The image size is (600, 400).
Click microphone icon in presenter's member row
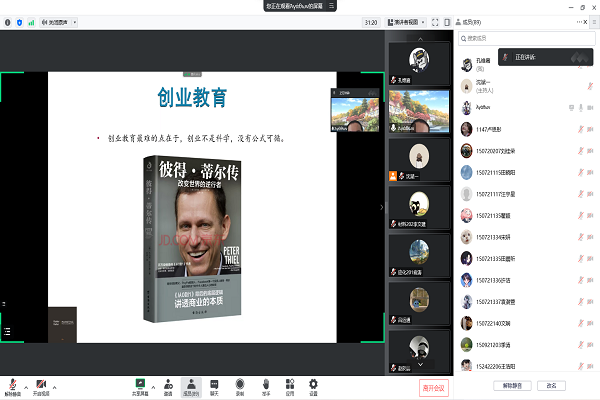pyautogui.click(x=581, y=108)
